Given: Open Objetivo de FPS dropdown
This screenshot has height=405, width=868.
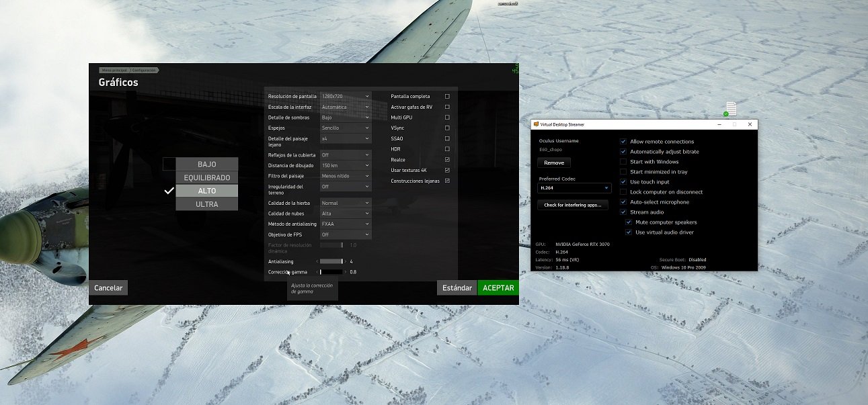Looking at the screenshot, I should click(x=346, y=234).
